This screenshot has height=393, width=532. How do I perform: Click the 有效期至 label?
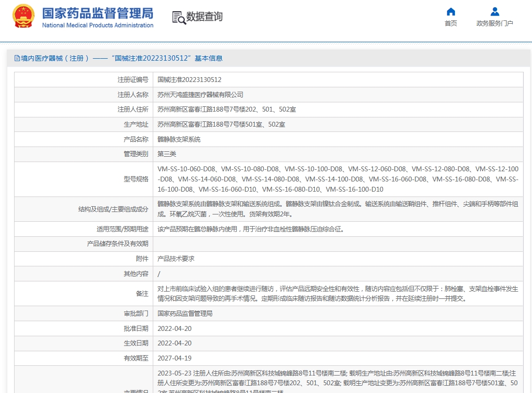(136, 358)
